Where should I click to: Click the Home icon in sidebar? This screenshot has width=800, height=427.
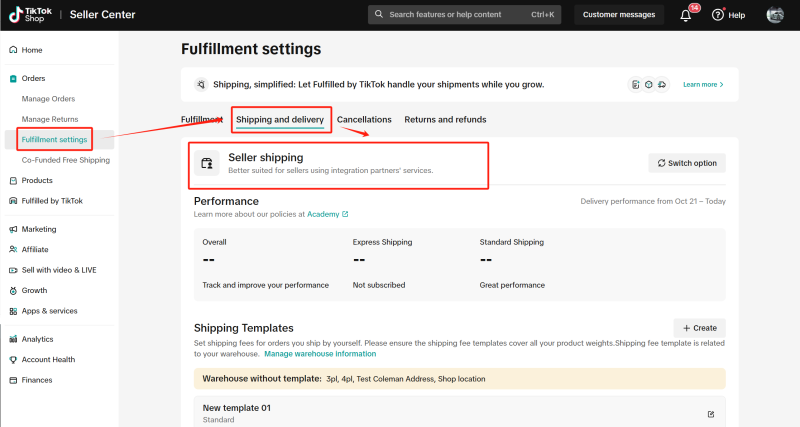pyautogui.click(x=13, y=50)
